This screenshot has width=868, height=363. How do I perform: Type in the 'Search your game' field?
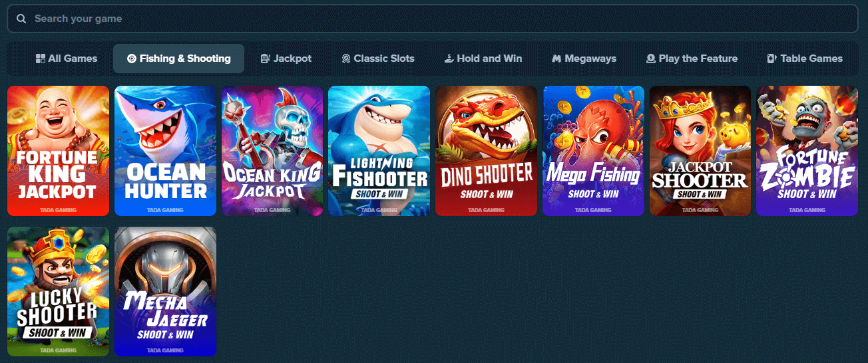tap(433, 19)
